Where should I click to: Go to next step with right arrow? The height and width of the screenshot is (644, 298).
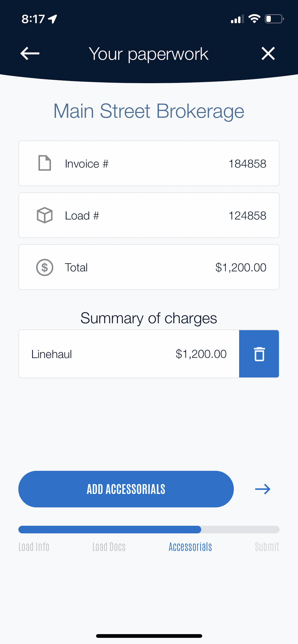[x=263, y=489]
